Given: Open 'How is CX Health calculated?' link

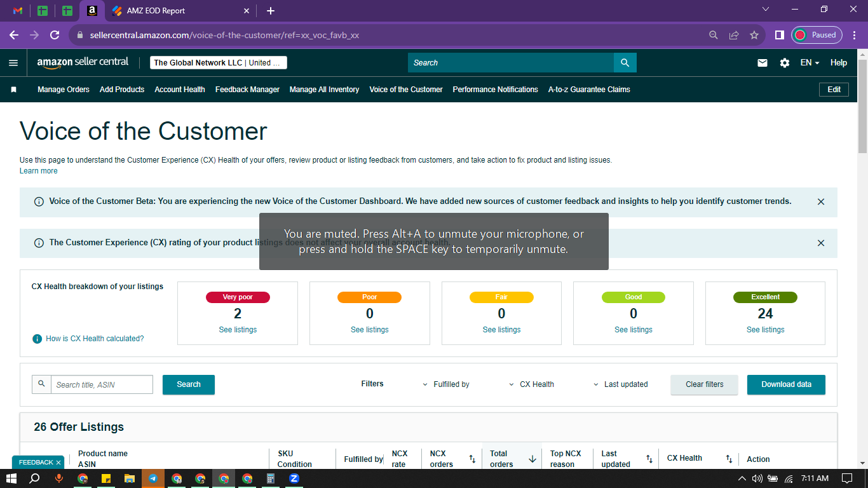Looking at the screenshot, I should pos(95,339).
